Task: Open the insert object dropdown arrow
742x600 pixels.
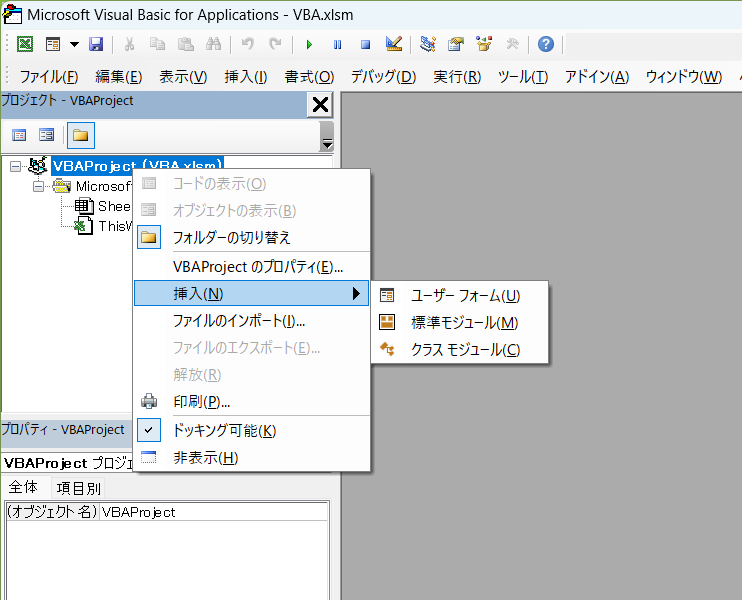Action: coord(74,44)
